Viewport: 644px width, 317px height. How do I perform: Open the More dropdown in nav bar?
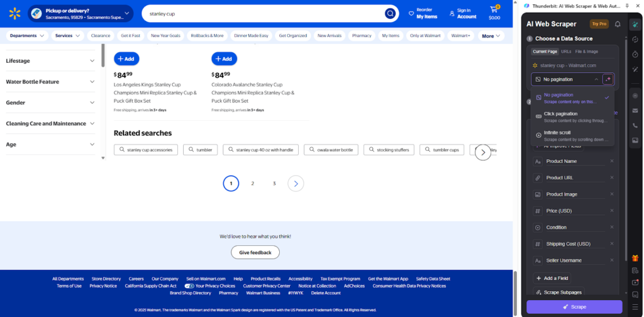491,36
